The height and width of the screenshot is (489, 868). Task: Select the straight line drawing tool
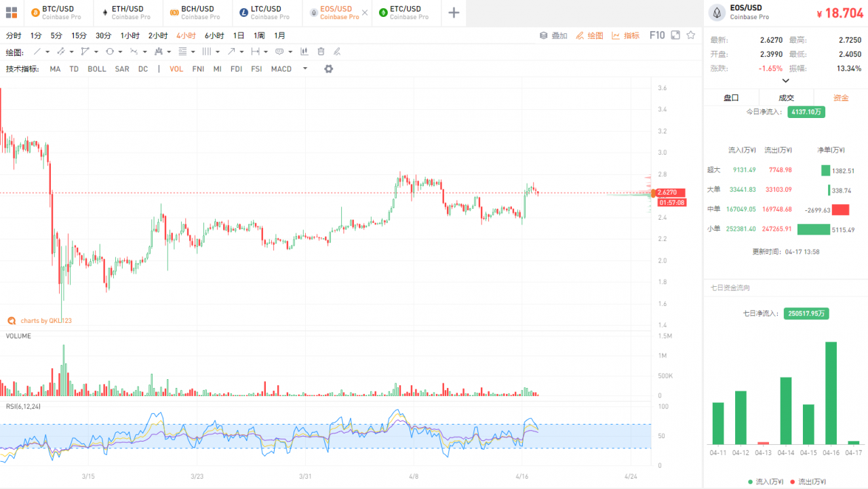37,52
